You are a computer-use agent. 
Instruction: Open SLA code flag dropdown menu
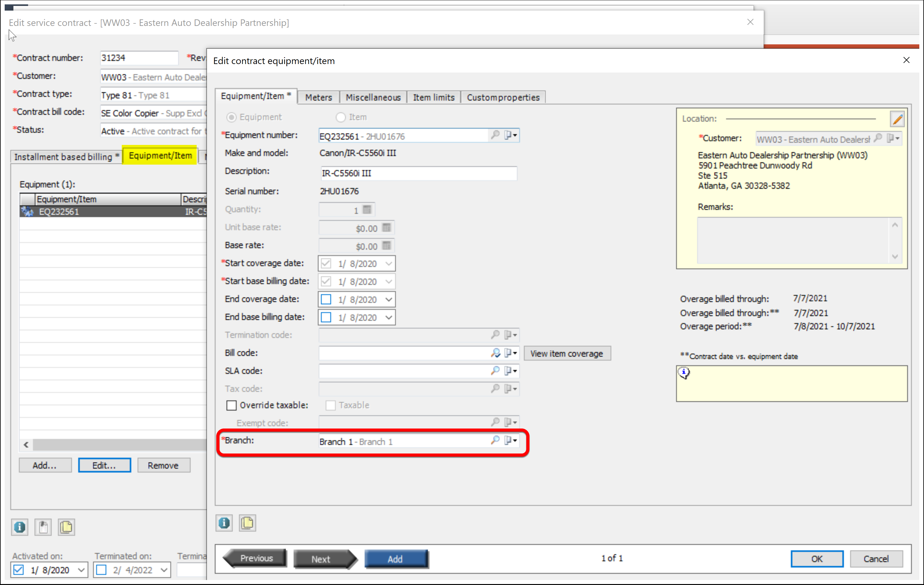(511, 370)
